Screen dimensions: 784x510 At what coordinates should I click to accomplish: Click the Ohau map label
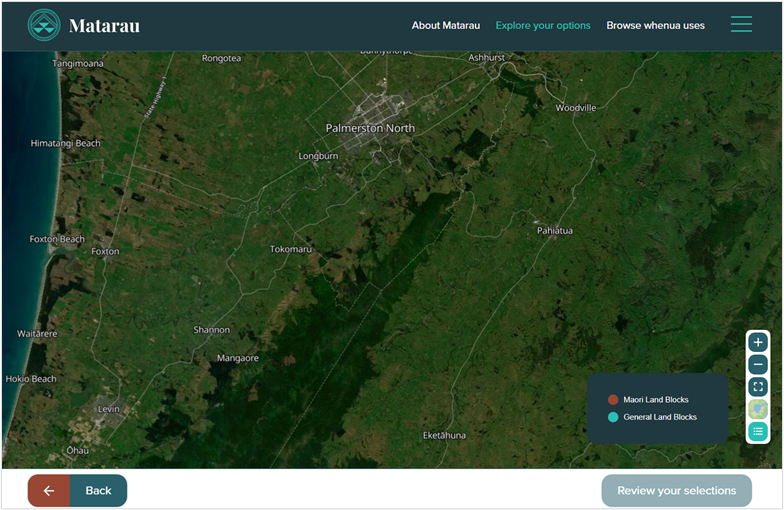[x=78, y=450]
